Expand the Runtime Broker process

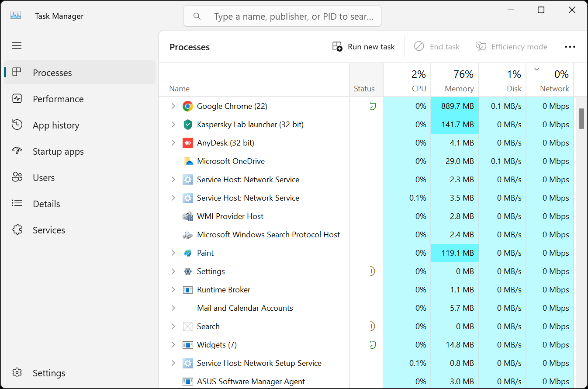[173, 290]
